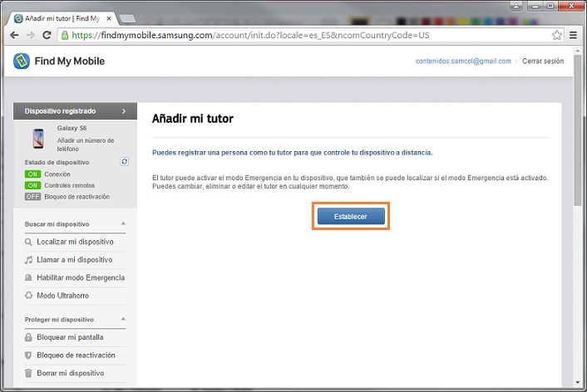Click the tab favicon for Añadir mi tutor
Image resolution: width=587 pixels, height=392 pixels.
[18, 18]
